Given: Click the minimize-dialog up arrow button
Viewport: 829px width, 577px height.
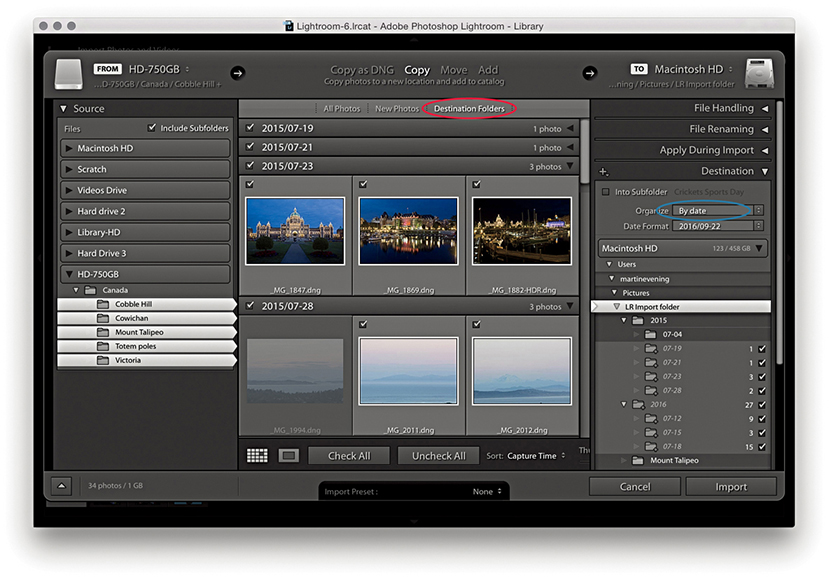Looking at the screenshot, I should pyautogui.click(x=61, y=486).
